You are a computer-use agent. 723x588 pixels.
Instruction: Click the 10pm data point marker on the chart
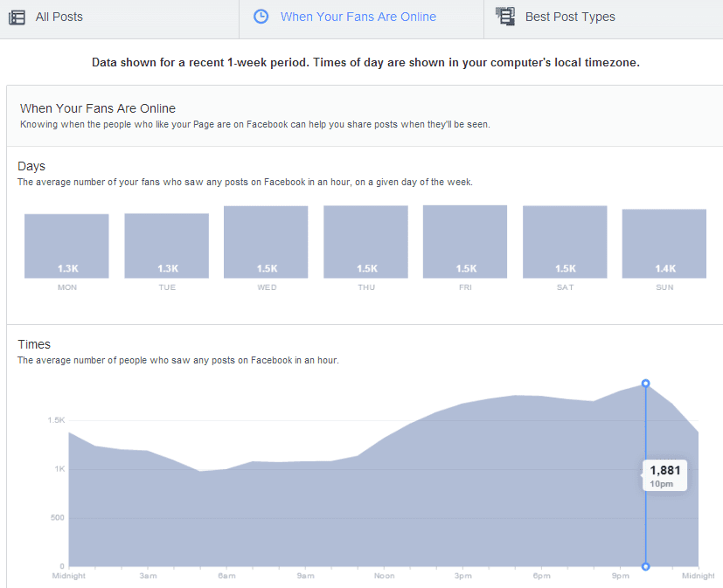645,384
